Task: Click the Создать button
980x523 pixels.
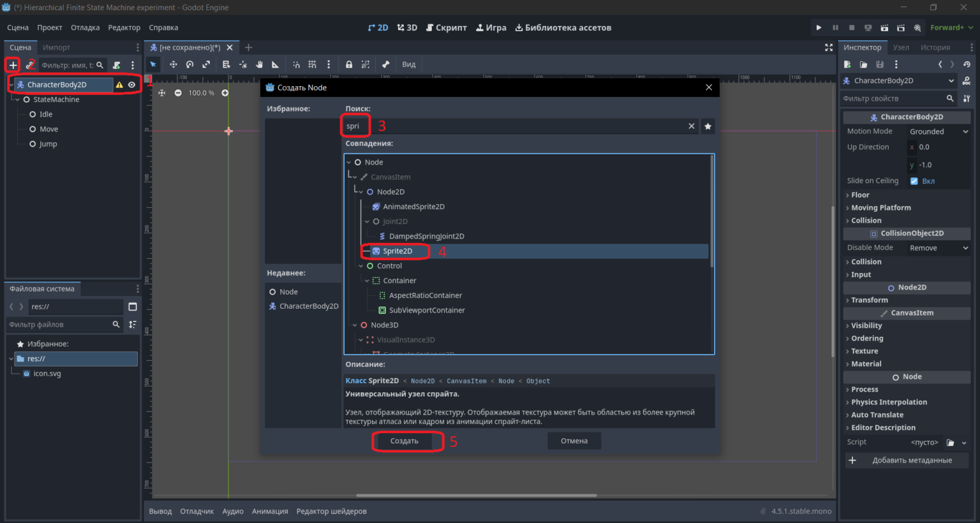Action: coord(405,441)
